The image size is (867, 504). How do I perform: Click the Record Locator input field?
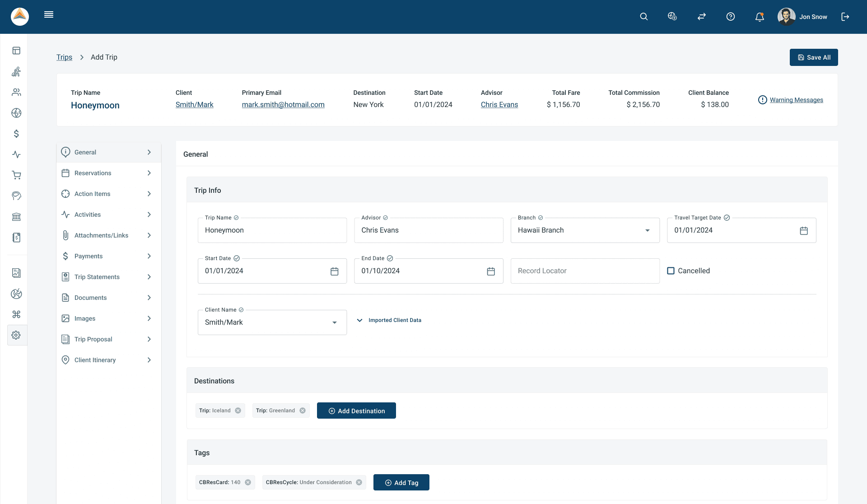585,271
